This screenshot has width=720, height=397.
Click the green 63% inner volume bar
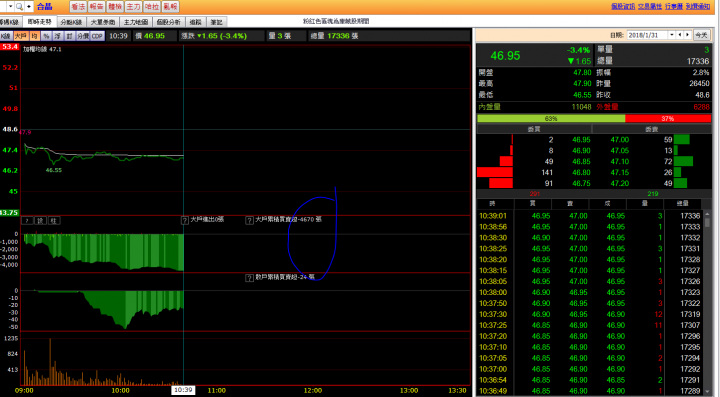tap(551, 118)
